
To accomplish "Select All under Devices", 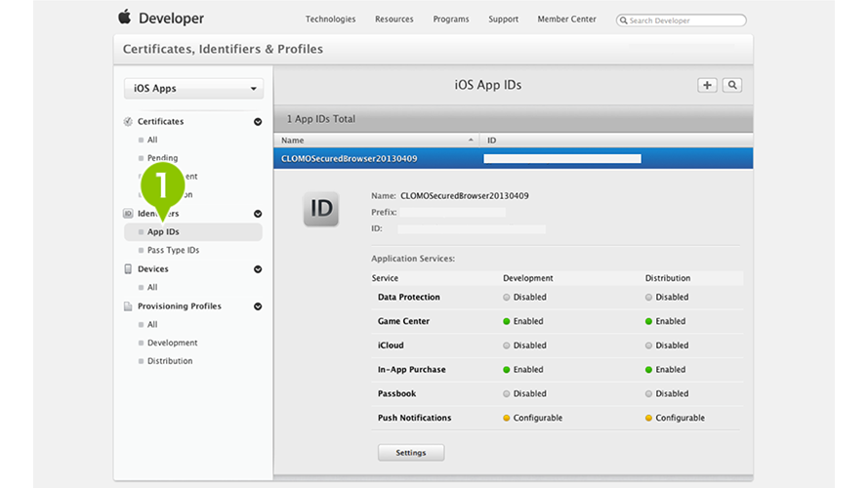I will [x=152, y=288].
